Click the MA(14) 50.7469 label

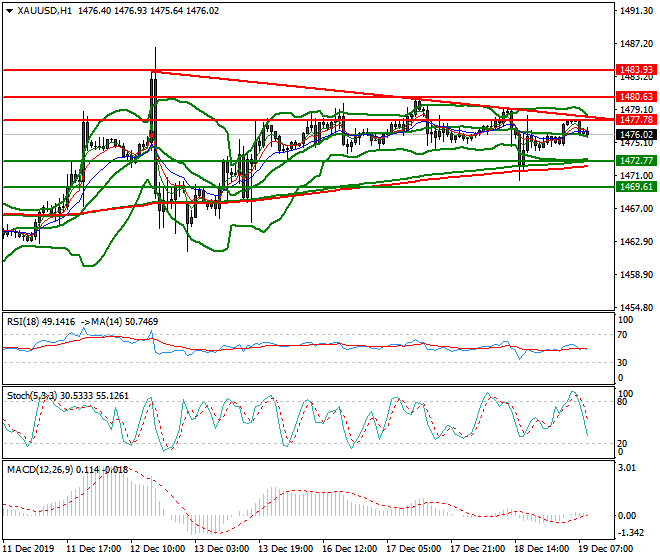[124, 322]
